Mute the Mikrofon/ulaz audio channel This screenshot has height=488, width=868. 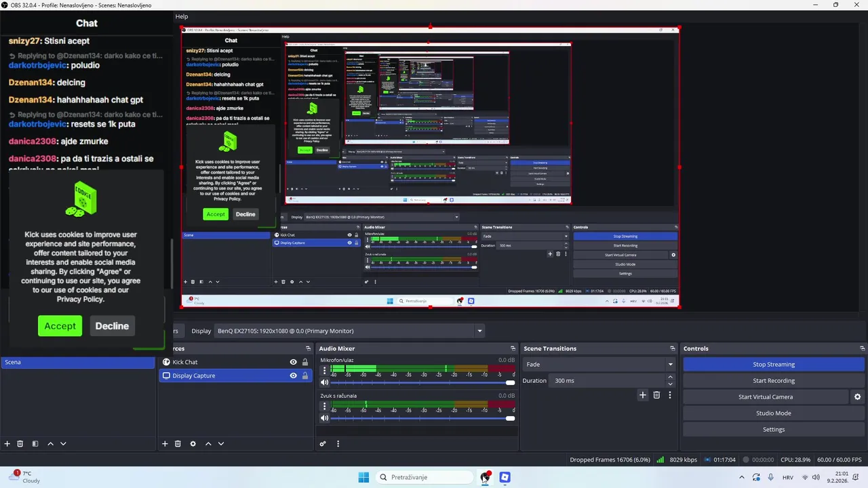[324, 382]
